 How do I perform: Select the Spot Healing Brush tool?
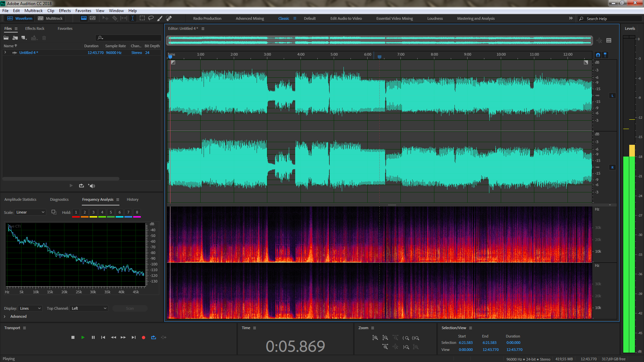point(169,18)
